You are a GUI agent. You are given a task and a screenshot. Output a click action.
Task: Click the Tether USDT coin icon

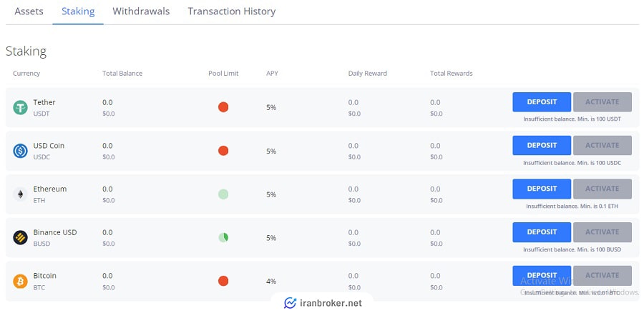tap(20, 107)
